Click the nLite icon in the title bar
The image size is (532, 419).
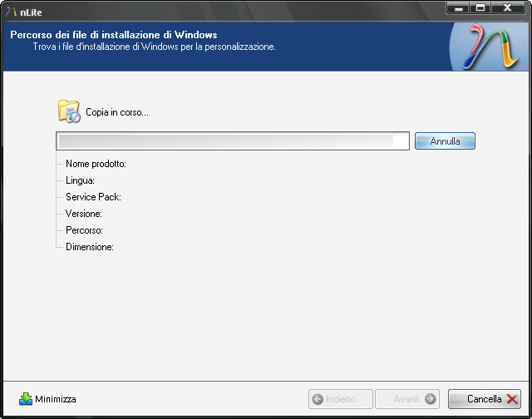coord(11,9)
